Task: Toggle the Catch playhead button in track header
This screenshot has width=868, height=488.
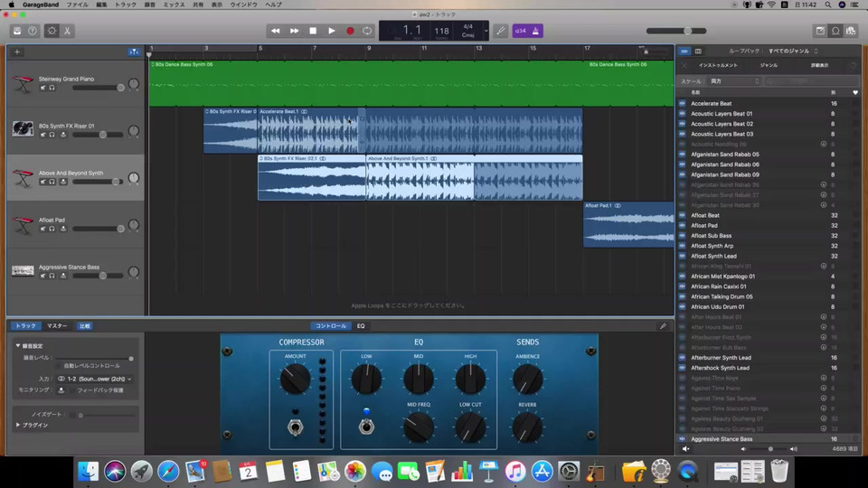Action: [x=134, y=52]
